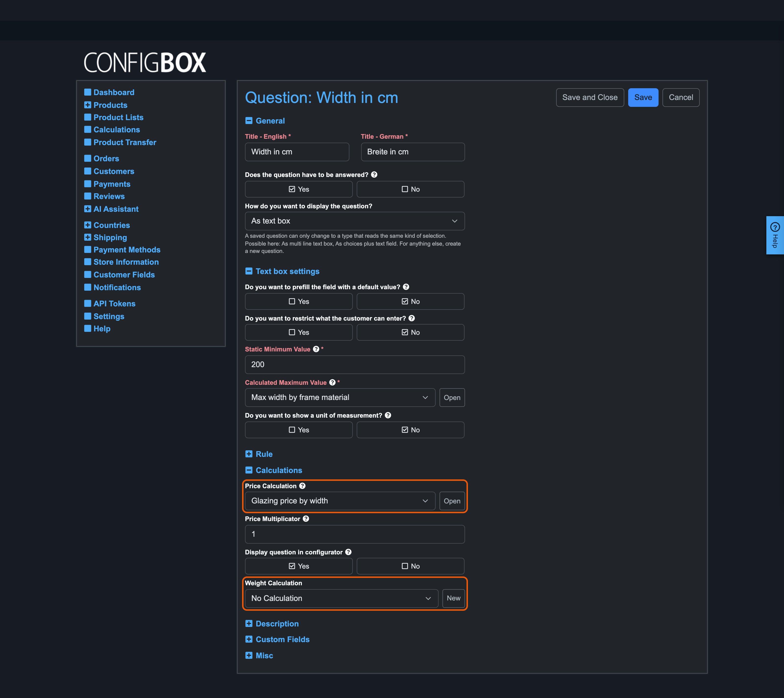
Task: Click the Dashboard square icon in sidebar
Action: 88,92
